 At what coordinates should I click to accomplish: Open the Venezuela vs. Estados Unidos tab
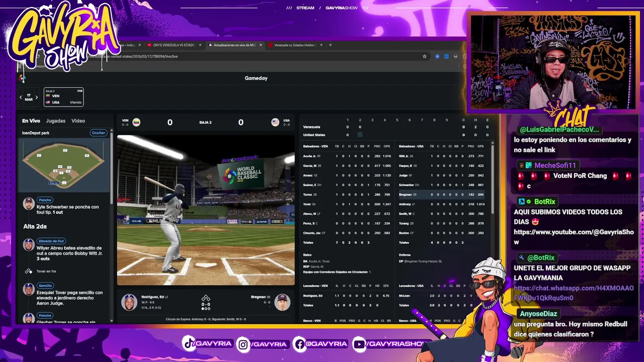294,45
